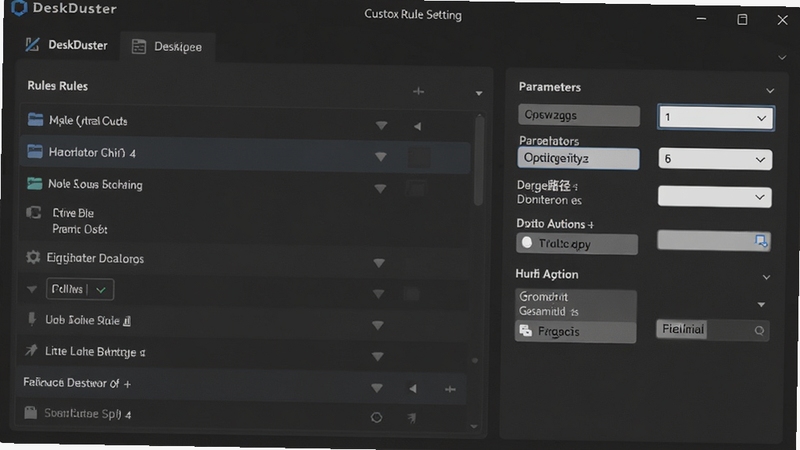Image resolution: width=800 pixels, height=450 pixels.
Task: Click the square icon in Nole Sous Stohaing row
Action: tap(416, 188)
